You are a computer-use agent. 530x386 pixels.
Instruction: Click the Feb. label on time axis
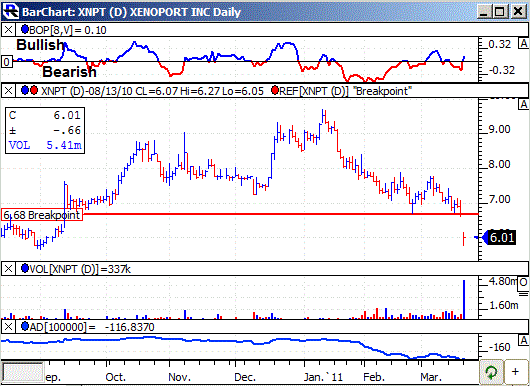(x=374, y=377)
